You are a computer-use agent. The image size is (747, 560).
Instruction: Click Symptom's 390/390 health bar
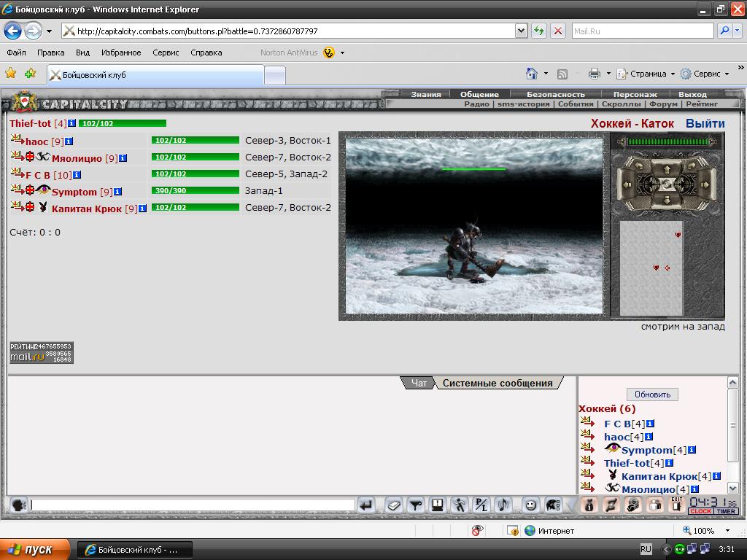[x=196, y=190]
